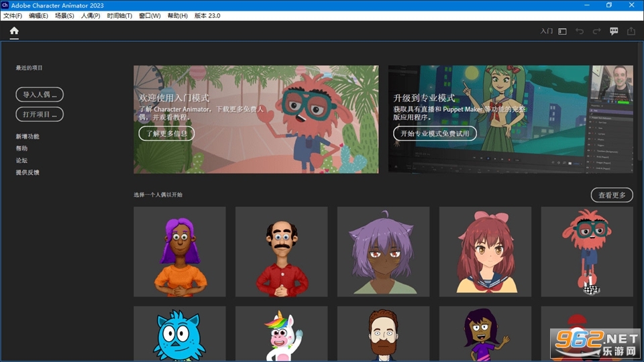The height and width of the screenshot is (362, 644).
Task: Open the 编辑(E) menu
Action: click(x=38, y=15)
